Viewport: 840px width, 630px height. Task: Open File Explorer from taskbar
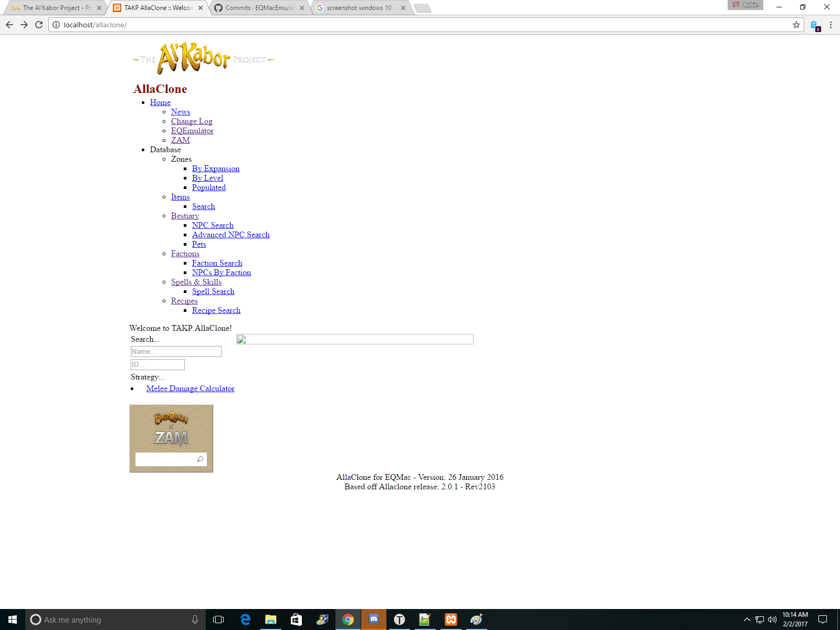click(x=270, y=619)
